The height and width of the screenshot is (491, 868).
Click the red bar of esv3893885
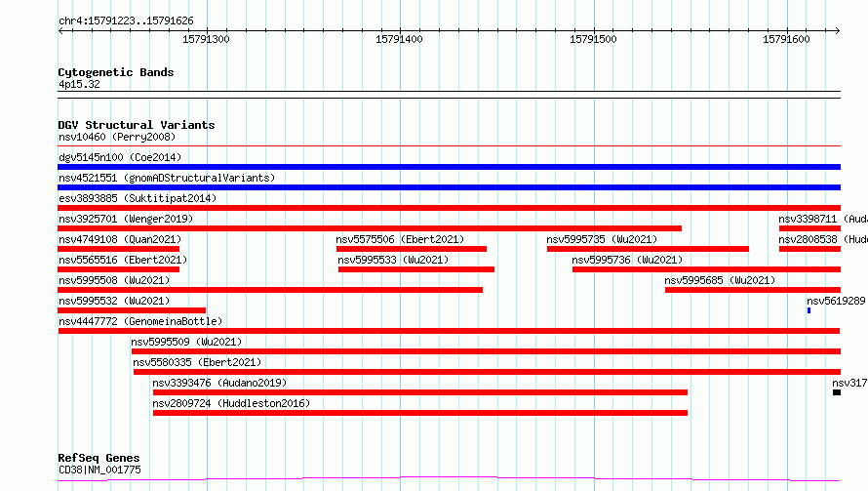point(449,208)
